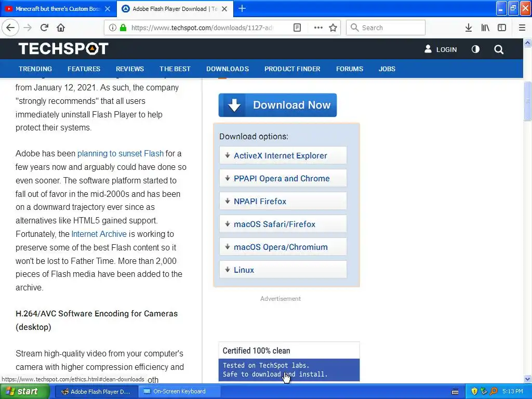
Task: Choose macOS Safari/Firefox download option
Action: pos(283,224)
